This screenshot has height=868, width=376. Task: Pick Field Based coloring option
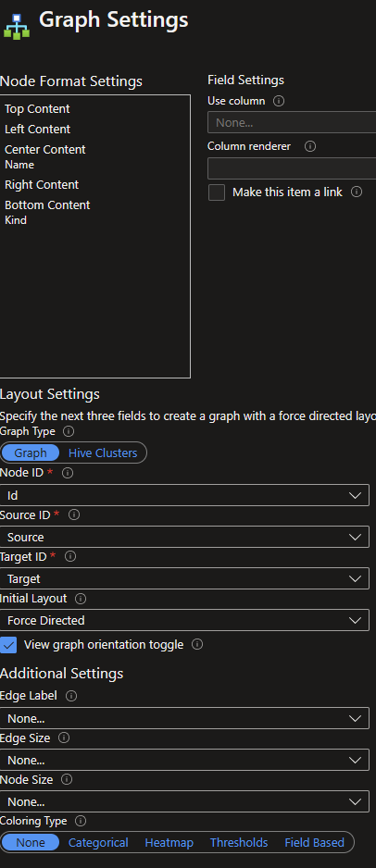click(x=315, y=842)
